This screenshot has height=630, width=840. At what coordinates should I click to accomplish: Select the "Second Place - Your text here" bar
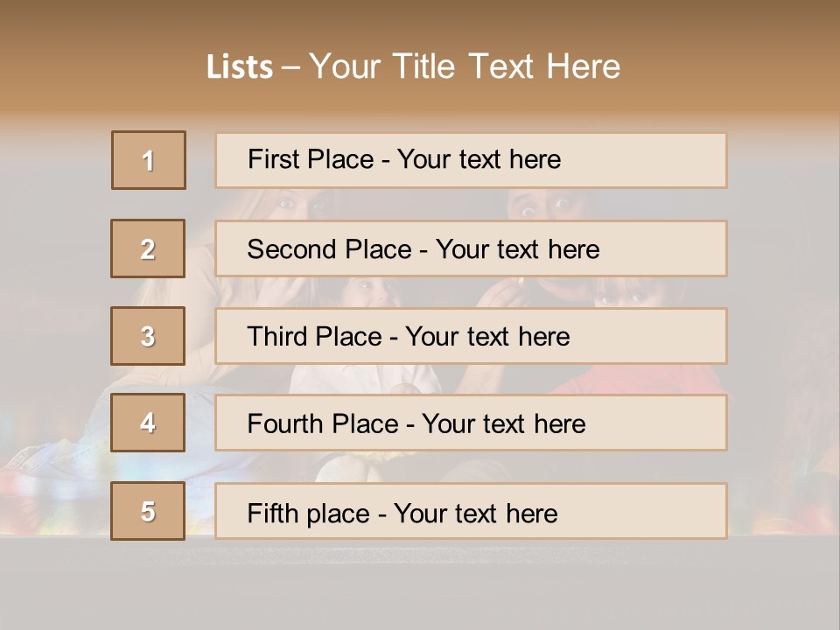pos(471,248)
